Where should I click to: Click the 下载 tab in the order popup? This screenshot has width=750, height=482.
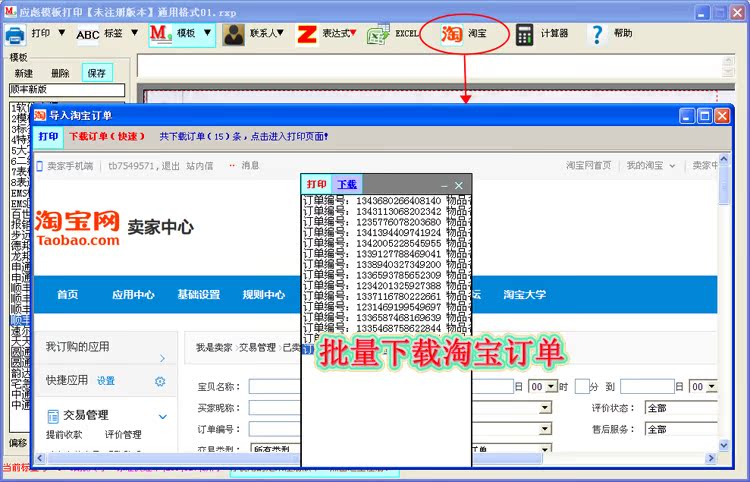pos(347,184)
